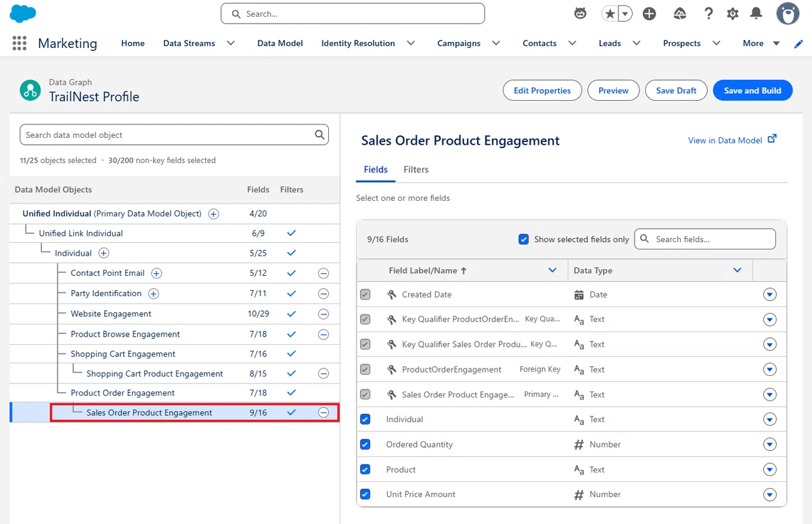812x524 pixels.
Task: Open the Favorites star icon
Action: (x=610, y=14)
